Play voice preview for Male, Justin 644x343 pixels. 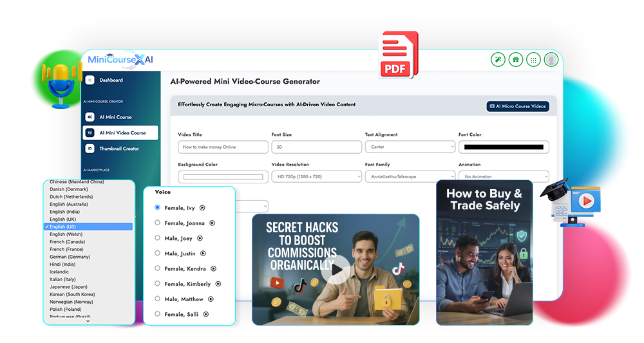pos(204,254)
